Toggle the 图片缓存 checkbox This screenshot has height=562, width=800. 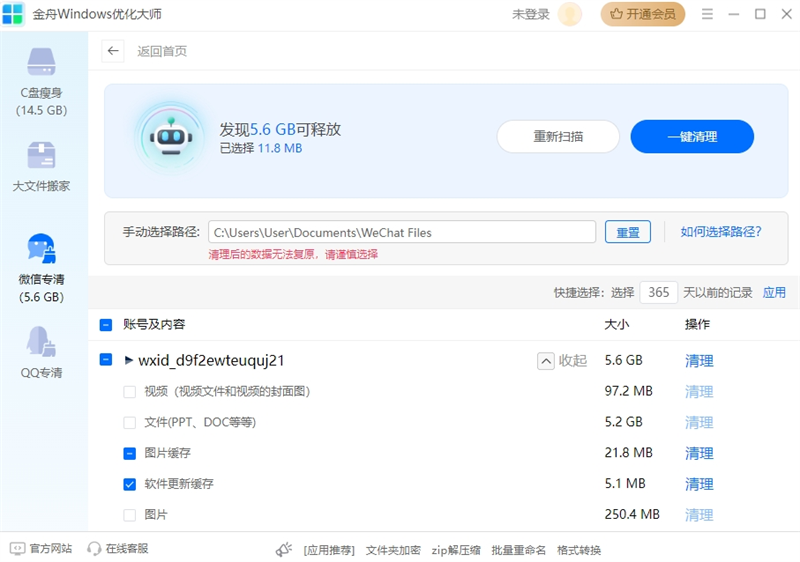pos(130,453)
